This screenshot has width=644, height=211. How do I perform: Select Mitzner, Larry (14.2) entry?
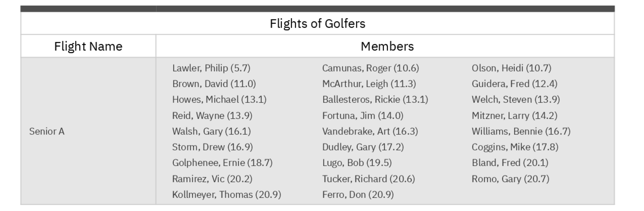514,116
